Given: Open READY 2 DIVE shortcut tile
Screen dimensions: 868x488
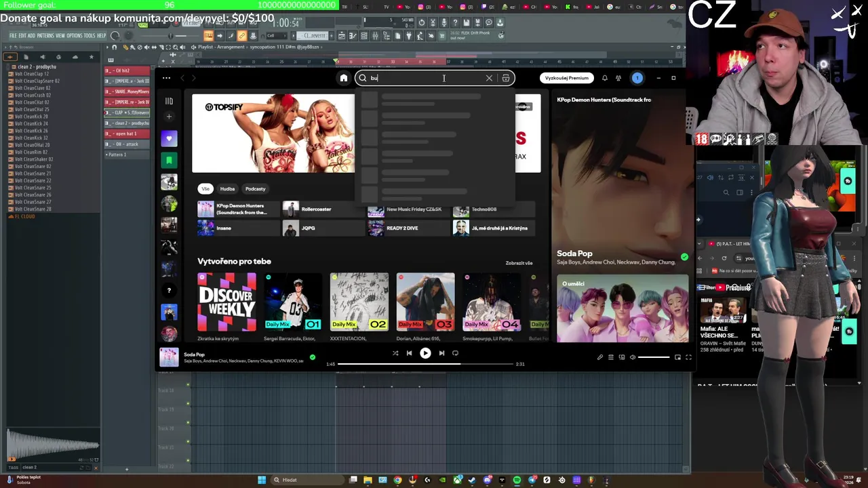Looking at the screenshot, I should point(409,228).
